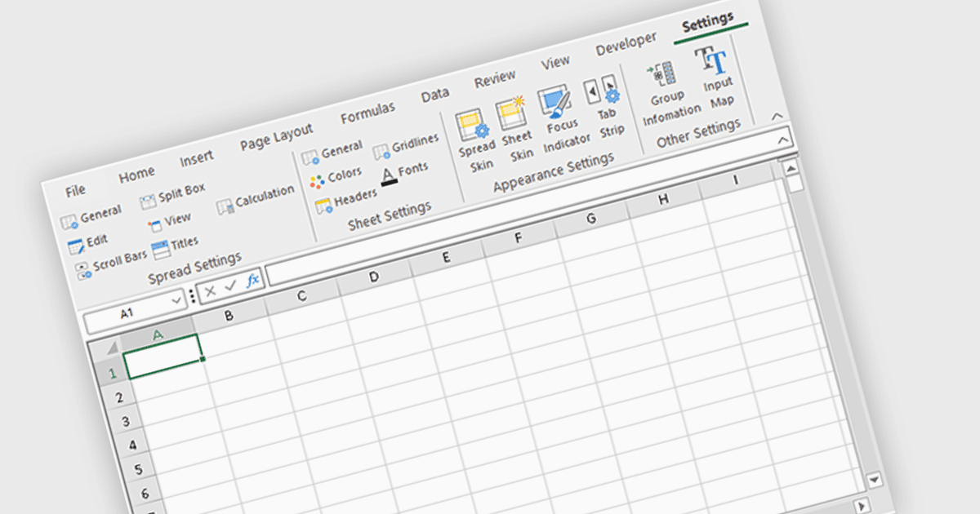Viewport: 980px width, 514px height.
Task: Switch to the Page Layout tab
Action: (x=276, y=136)
